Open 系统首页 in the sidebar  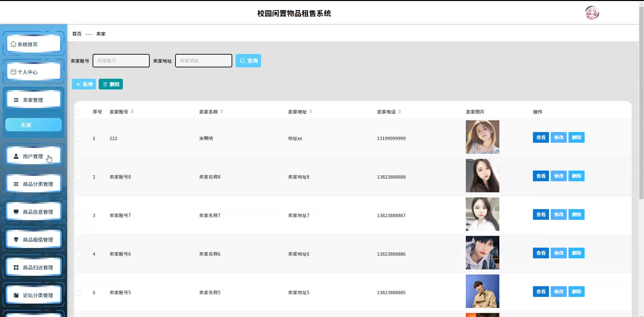point(34,44)
